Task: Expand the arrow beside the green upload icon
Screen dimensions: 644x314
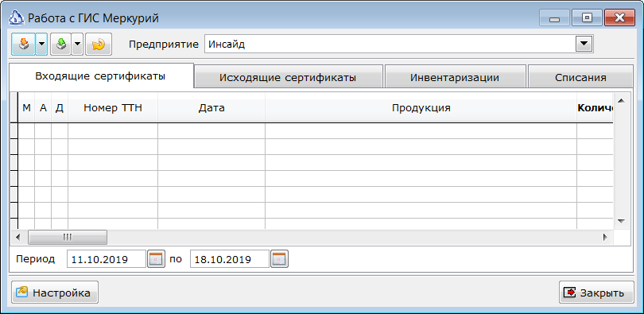Action: pyautogui.click(x=78, y=45)
